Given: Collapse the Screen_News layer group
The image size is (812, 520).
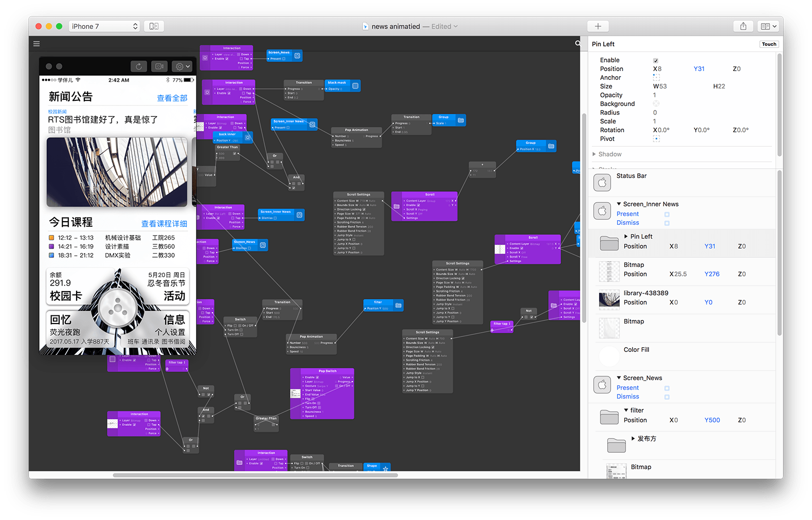Looking at the screenshot, I should pos(619,378).
